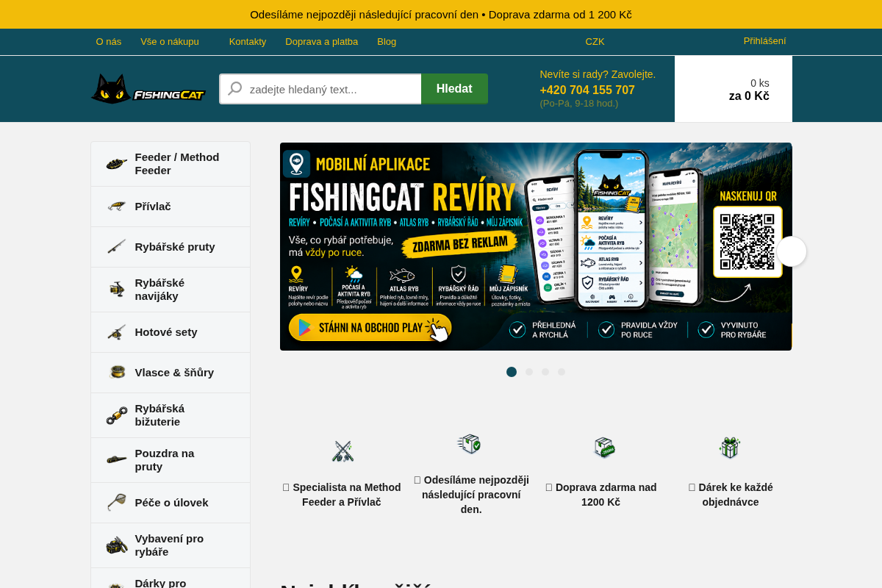The width and height of the screenshot is (882, 588).
Task: Click the Hledat search button
Action: 454,89
